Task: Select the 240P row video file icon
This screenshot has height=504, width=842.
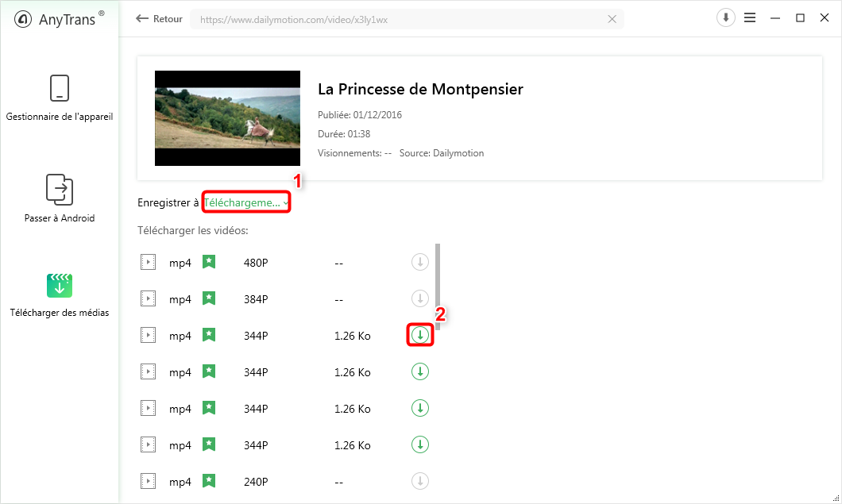Action: (x=148, y=481)
